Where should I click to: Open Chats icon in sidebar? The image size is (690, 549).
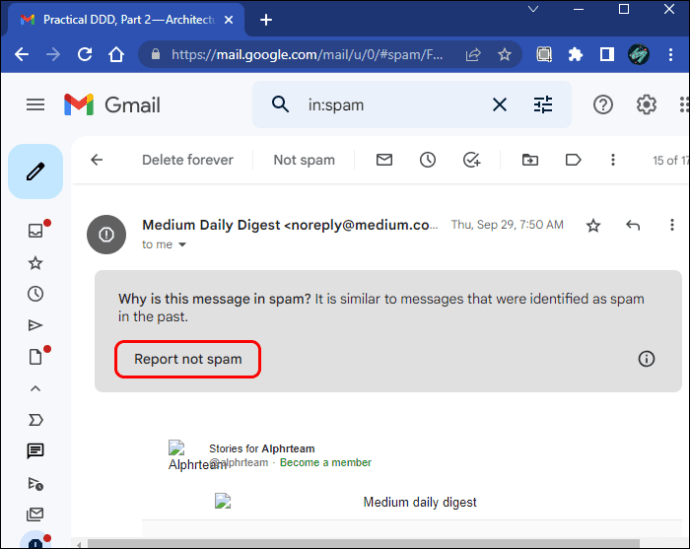click(36, 451)
